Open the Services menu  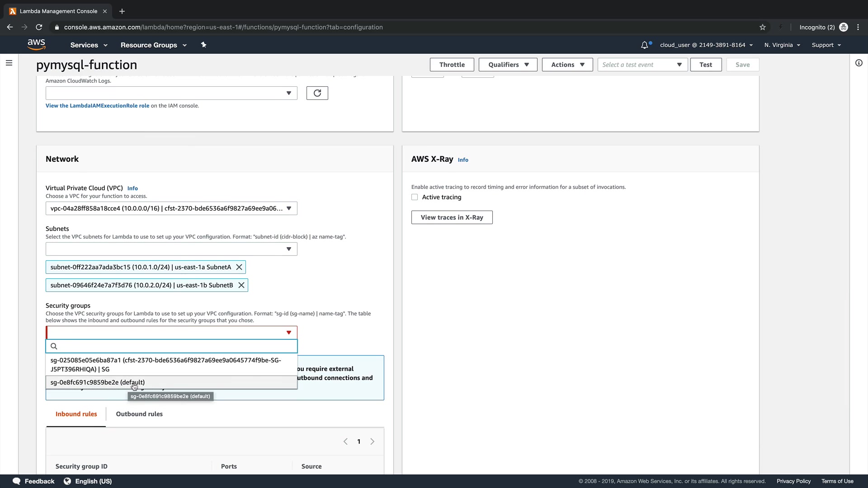click(x=89, y=45)
